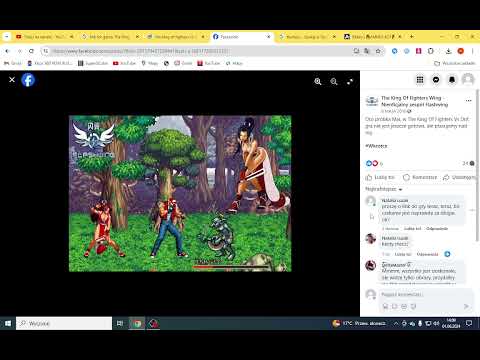Close the Facebook photo viewer with the X
The height and width of the screenshot is (360, 480).
pos(12,80)
